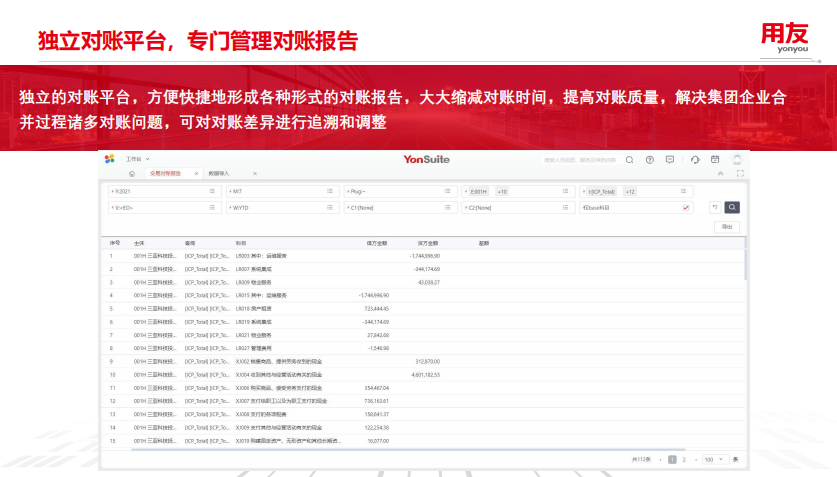This screenshot has height=477, width=837.
Task: Switch to the 交易对账报告 tab
Action: [x=165, y=173]
